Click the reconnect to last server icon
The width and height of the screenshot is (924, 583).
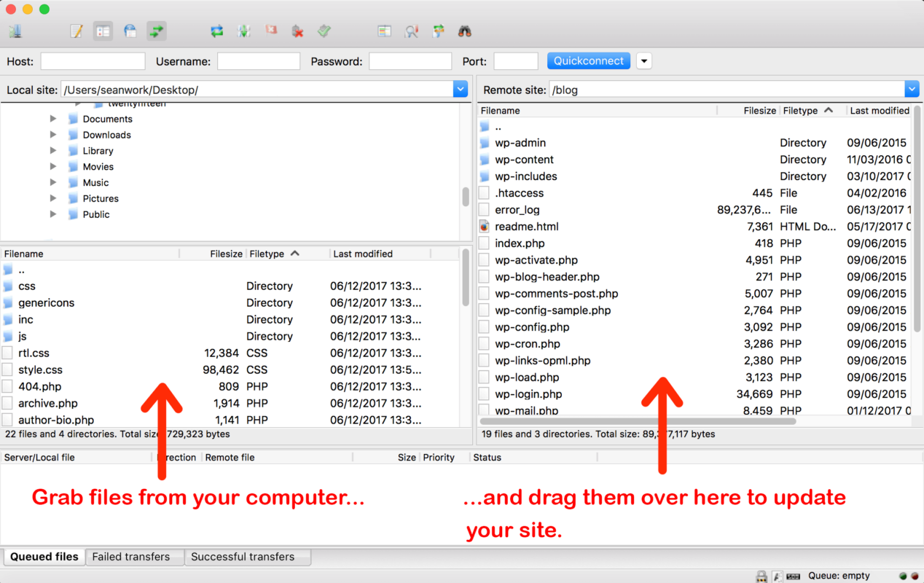point(324,31)
